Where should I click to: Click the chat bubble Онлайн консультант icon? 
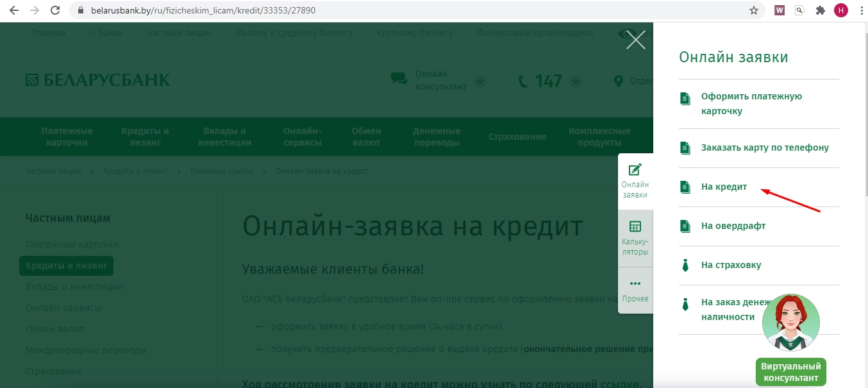(399, 79)
